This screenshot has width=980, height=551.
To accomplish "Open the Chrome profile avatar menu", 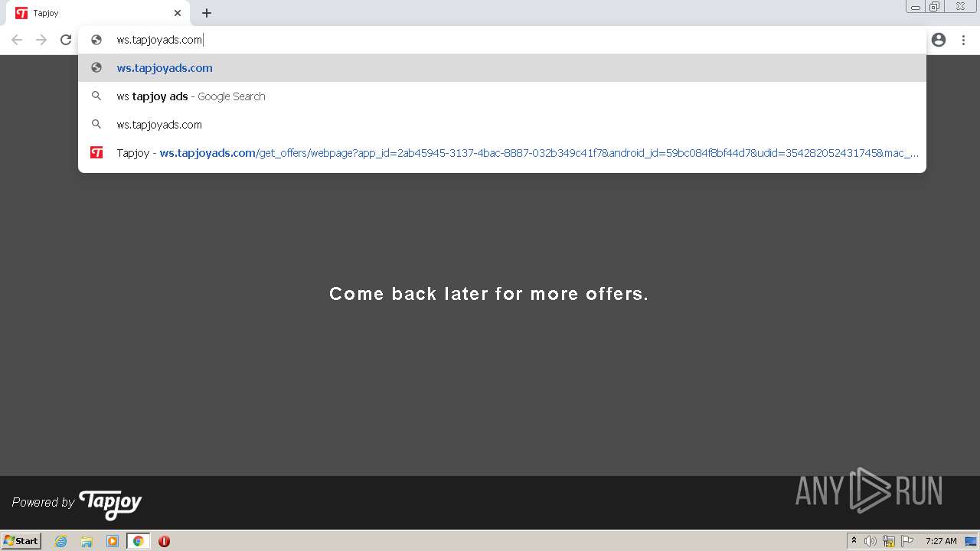I will pos(939,40).
